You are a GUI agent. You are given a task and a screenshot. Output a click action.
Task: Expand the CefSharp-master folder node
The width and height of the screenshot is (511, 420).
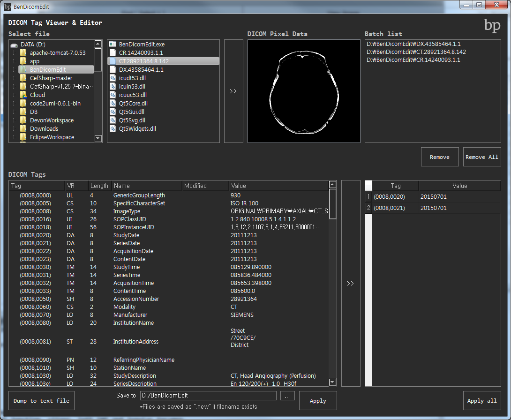point(14,78)
